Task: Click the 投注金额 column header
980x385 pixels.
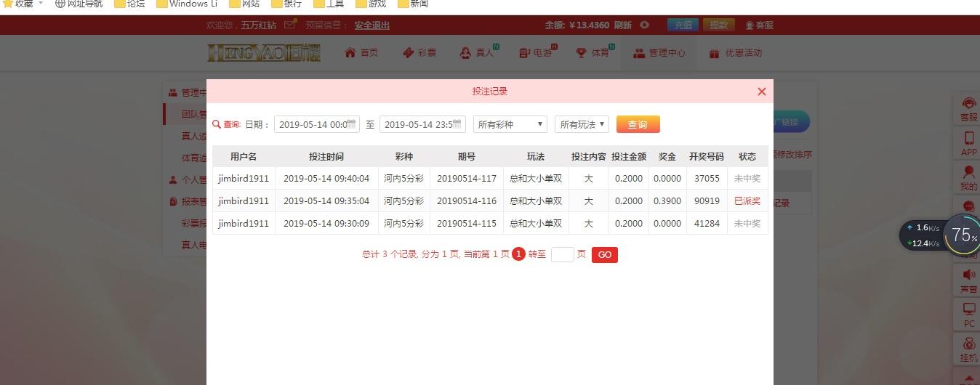Action: [x=629, y=157]
